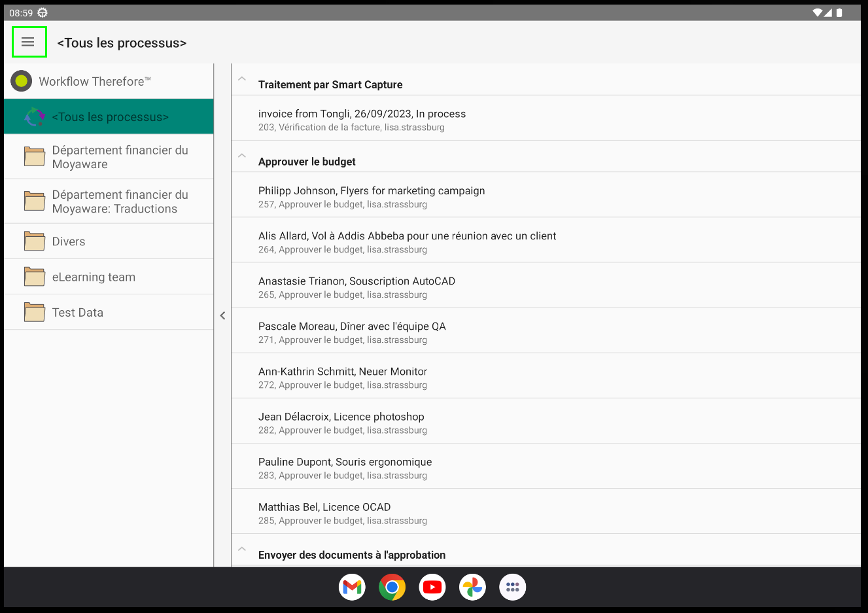Click folder icon of Moyaware: Traductions

point(35,201)
